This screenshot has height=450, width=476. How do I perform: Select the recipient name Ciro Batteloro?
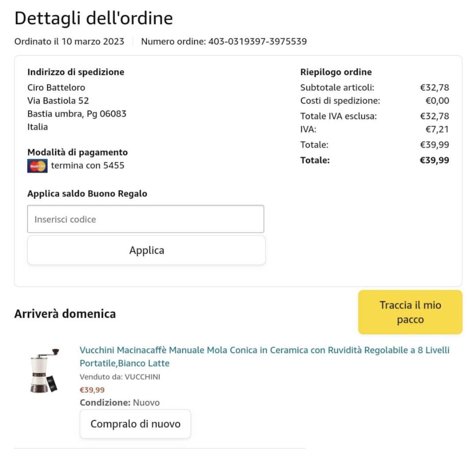56,87
